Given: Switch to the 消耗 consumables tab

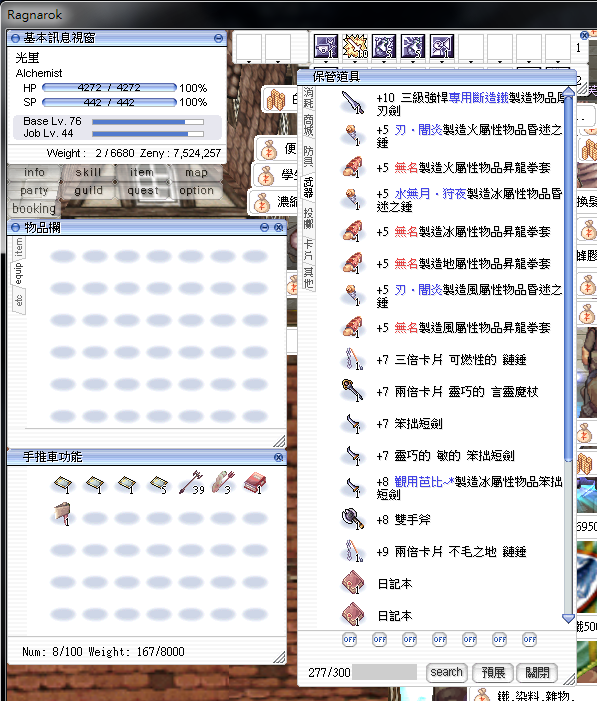Looking at the screenshot, I should [x=308, y=99].
